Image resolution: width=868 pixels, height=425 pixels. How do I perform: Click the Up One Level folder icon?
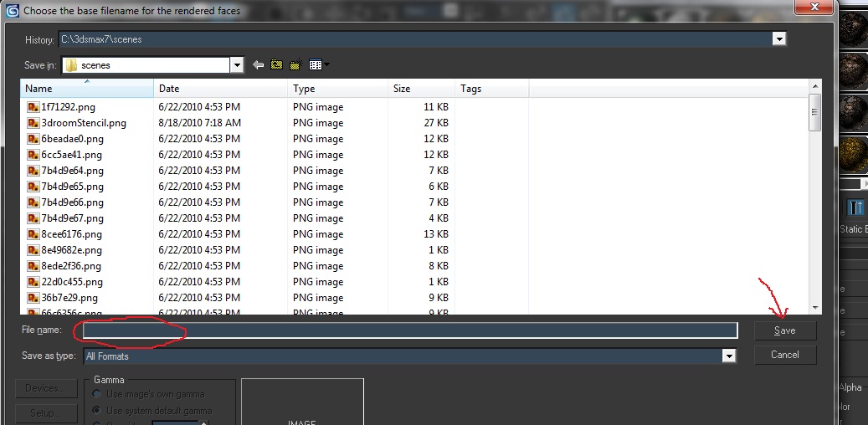[x=276, y=65]
